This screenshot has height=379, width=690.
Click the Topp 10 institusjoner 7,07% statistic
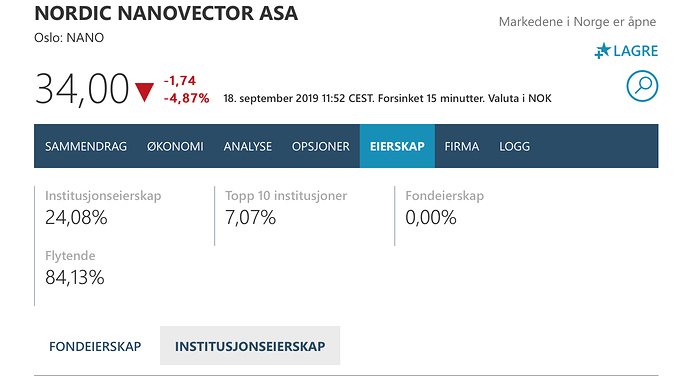(286, 207)
